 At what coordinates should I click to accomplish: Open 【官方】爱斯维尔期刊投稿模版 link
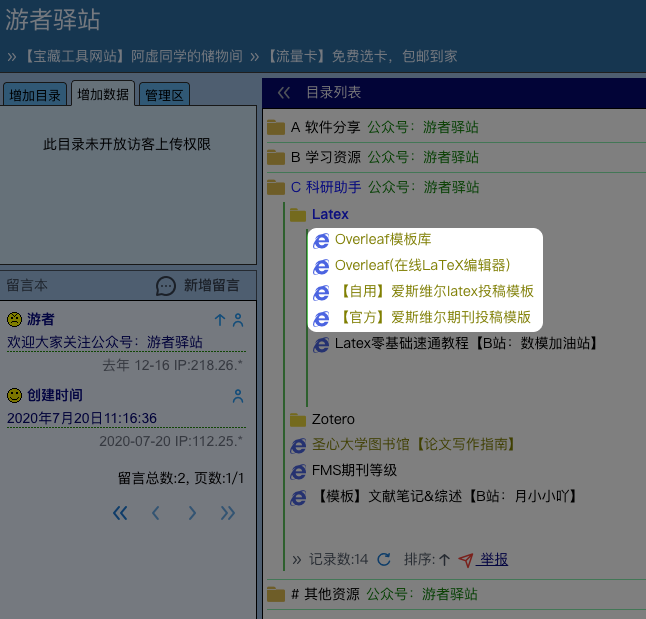click(433, 317)
